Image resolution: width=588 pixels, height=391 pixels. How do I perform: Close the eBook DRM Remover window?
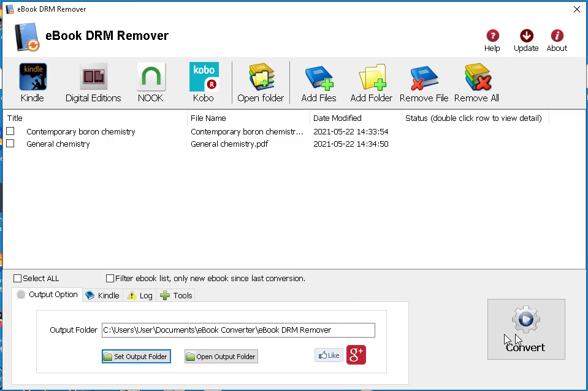[577, 9]
